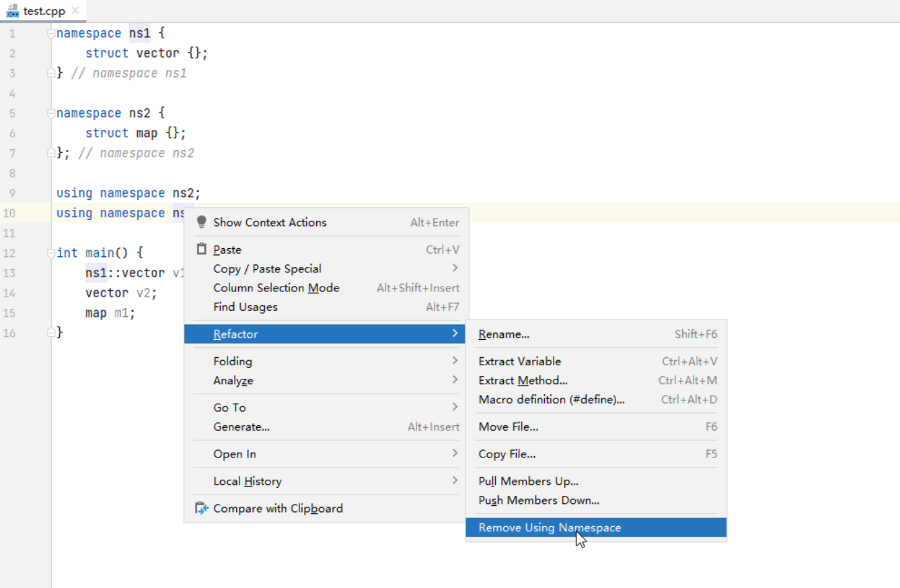The image size is (900, 588).
Task: Click the lightbulb Show Context Actions icon
Action: pos(202,222)
